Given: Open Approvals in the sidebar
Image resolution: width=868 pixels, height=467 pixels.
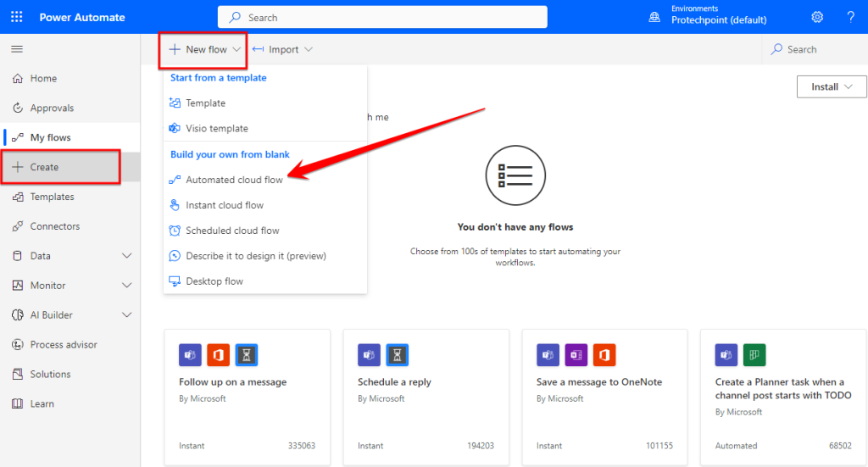Looking at the screenshot, I should pos(70,108).
